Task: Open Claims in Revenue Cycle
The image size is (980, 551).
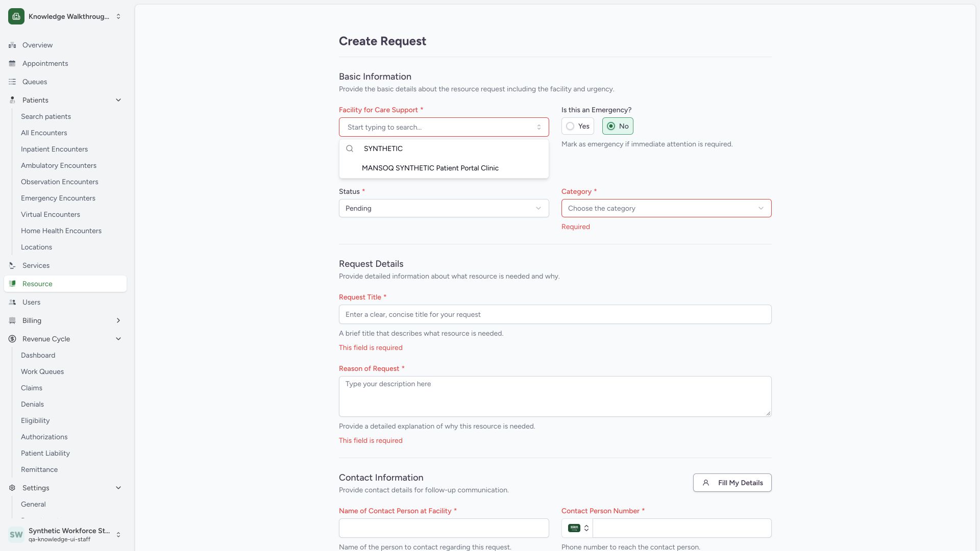Action: (32, 388)
